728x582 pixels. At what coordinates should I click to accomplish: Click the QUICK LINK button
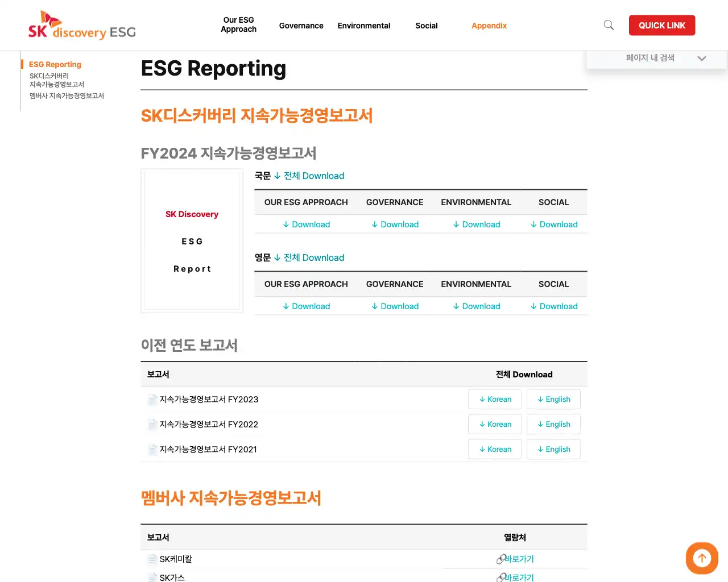point(662,26)
